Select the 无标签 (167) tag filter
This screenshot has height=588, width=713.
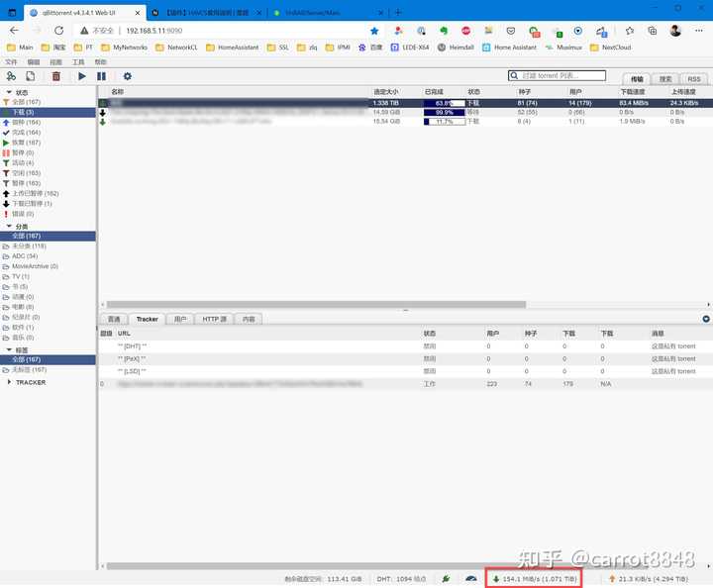pos(48,370)
